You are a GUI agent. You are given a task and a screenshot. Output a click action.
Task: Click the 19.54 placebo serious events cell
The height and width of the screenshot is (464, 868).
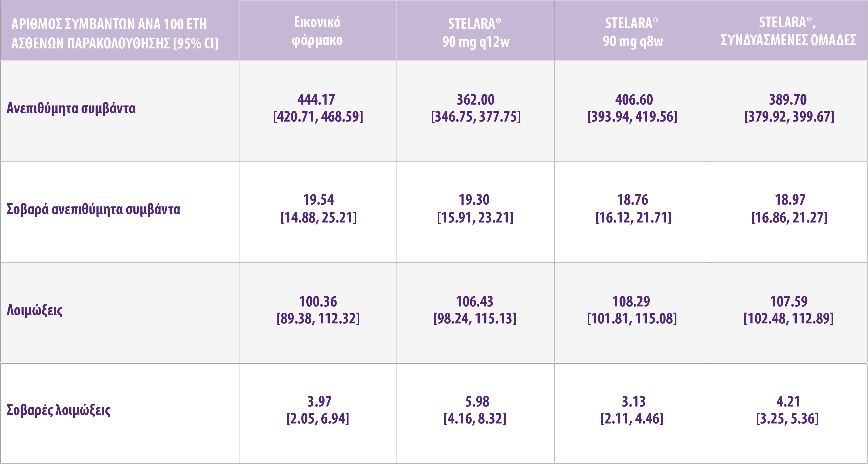[x=318, y=208]
